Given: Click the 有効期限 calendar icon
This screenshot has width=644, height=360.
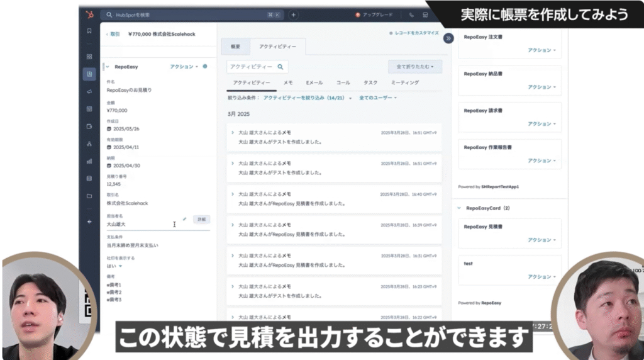Looking at the screenshot, I should pyautogui.click(x=109, y=147).
